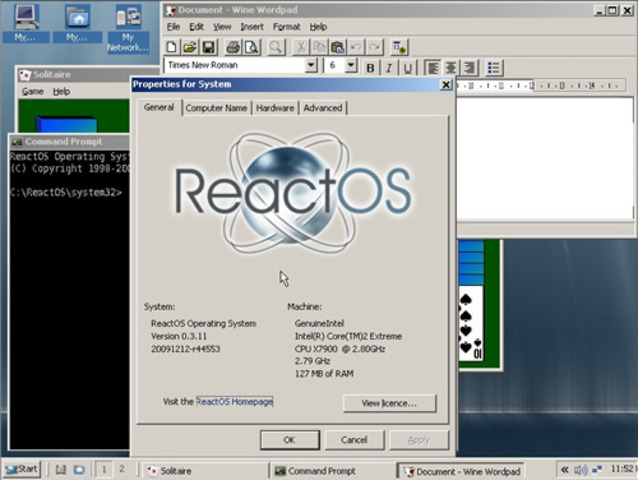Toggle Italic formatting in Wordpad
Image resolution: width=638 pixels, height=480 pixels.
click(x=389, y=68)
